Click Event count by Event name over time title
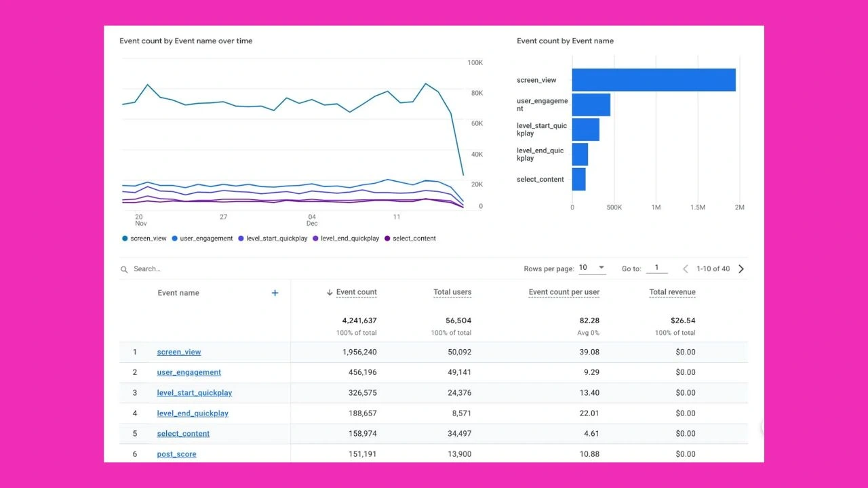Screen dimensions: 868x488 [x=186, y=41]
